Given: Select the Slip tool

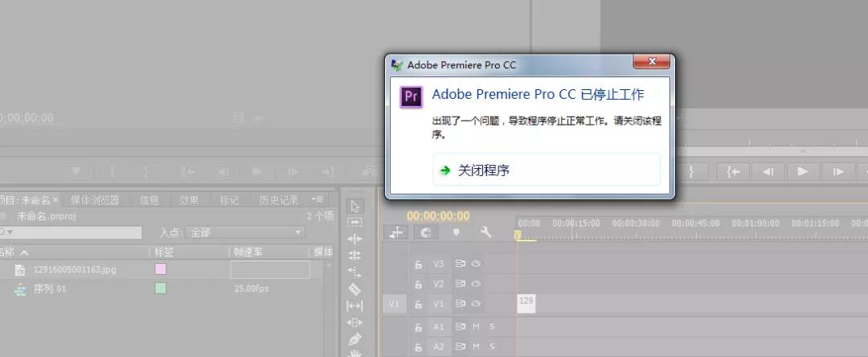Looking at the screenshot, I should [355, 306].
